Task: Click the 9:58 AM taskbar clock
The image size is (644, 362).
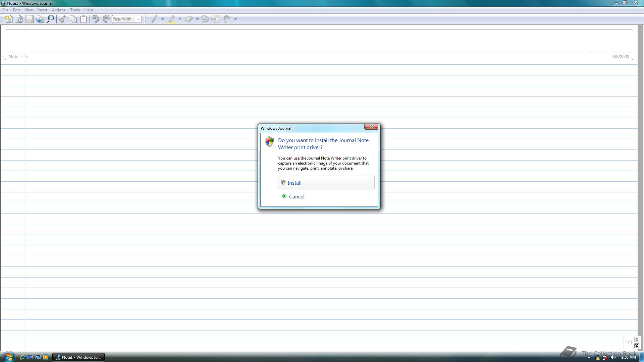Action: coord(628,357)
